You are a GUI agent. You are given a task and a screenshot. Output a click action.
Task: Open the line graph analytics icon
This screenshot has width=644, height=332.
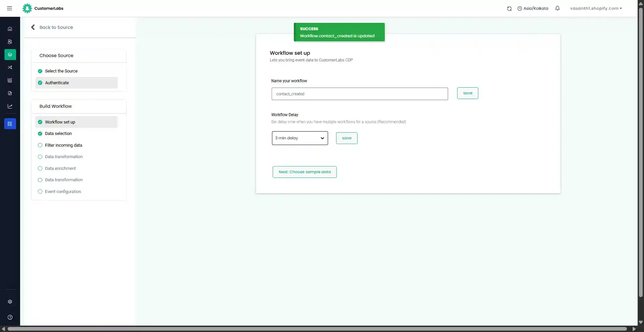click(10, 106)
